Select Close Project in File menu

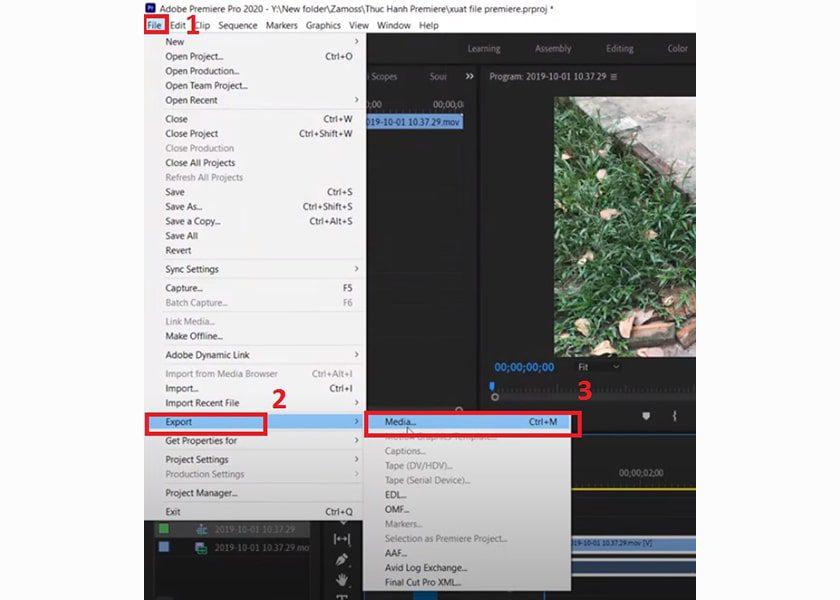[x=255, y=133]
